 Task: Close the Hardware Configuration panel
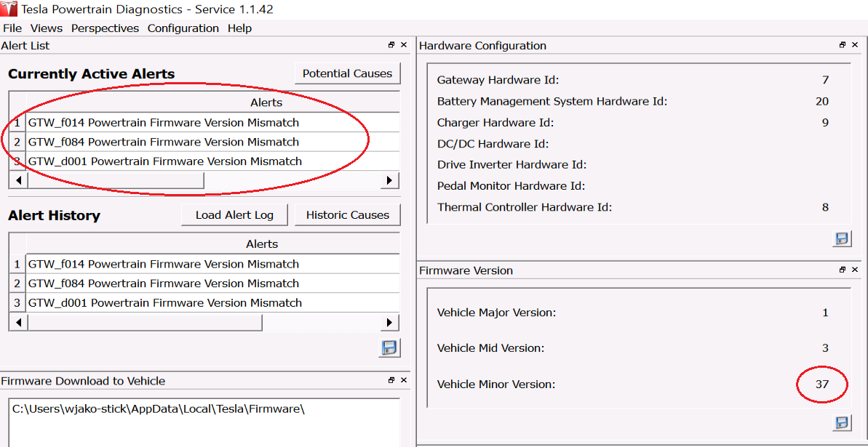[x=856, y=45]
